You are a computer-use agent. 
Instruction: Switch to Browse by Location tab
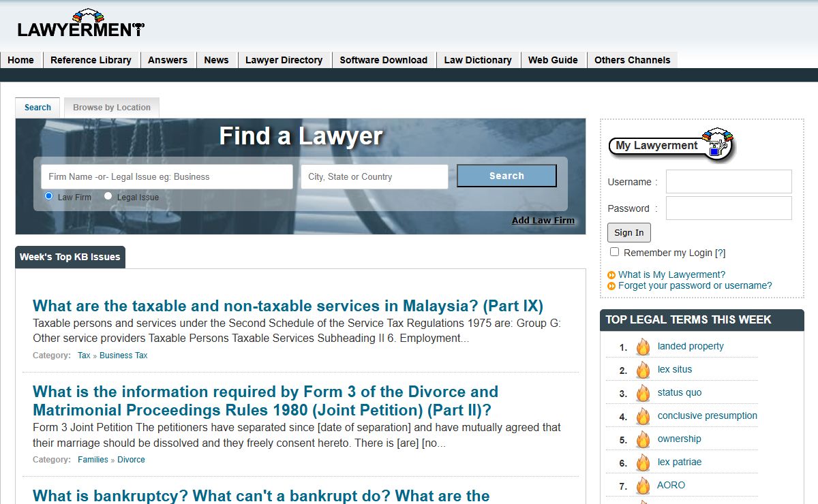112,108
